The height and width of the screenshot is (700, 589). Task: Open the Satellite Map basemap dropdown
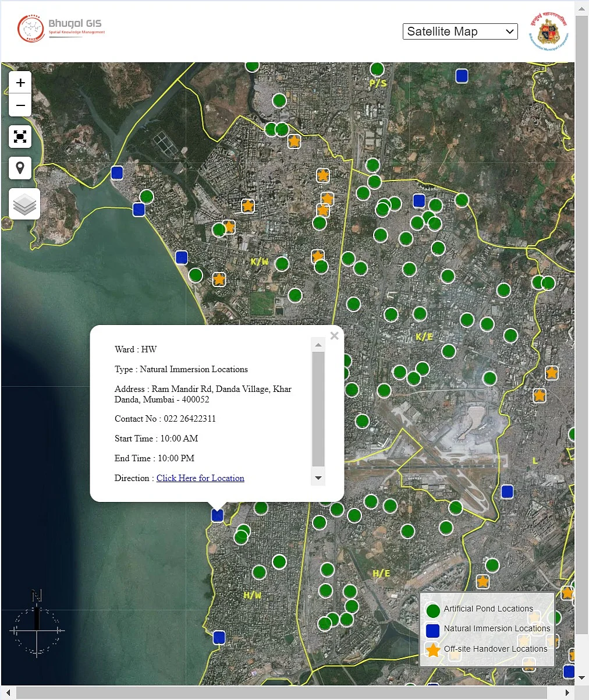(x=460, y=31)
